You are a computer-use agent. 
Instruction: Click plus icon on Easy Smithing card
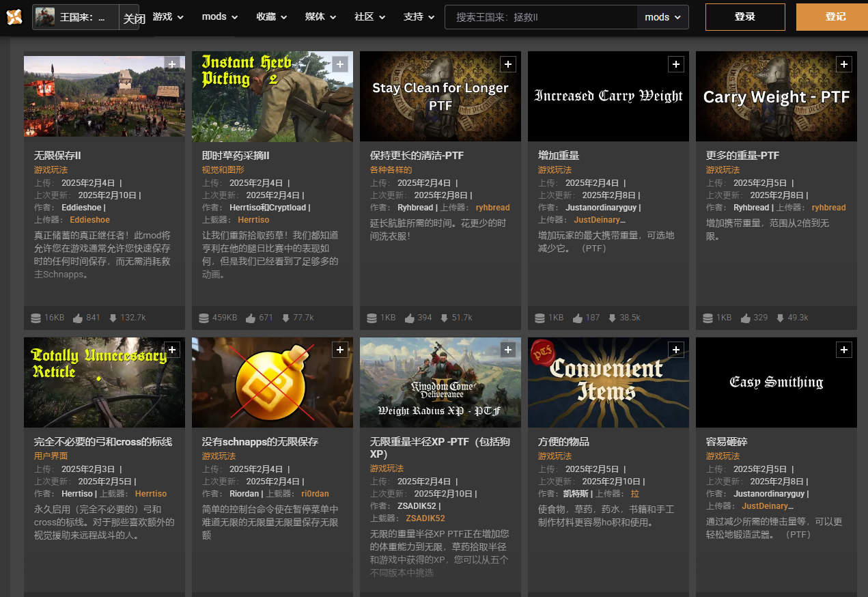click(844, 350)
